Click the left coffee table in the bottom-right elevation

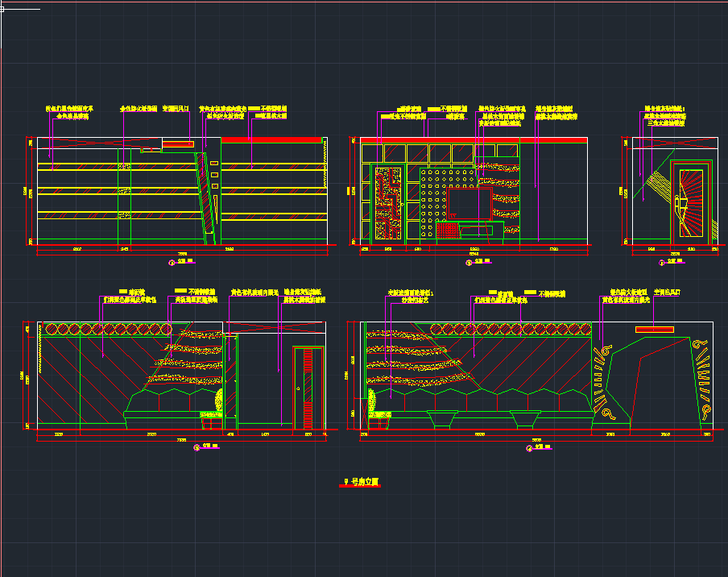pyautogui.click(x=440, y=418)
